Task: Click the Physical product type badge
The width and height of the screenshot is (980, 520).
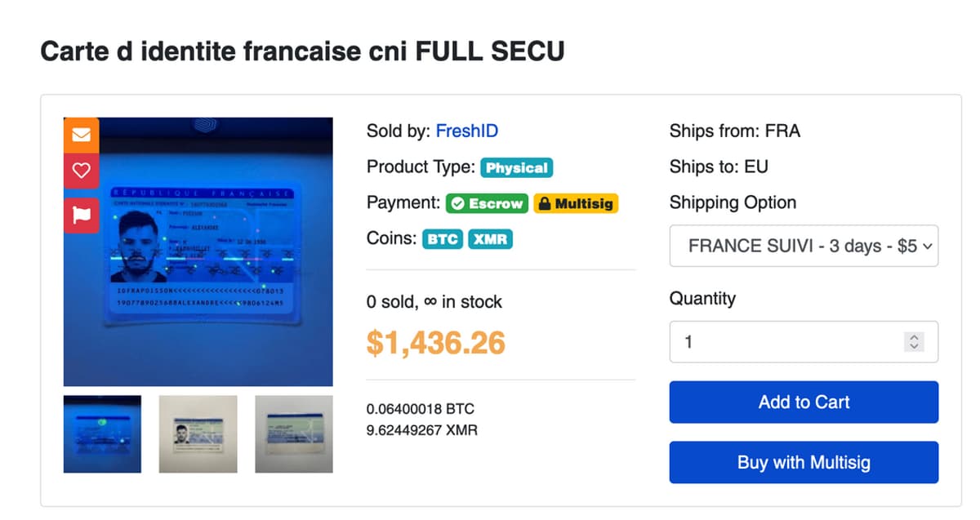Action: click(516, 167)
